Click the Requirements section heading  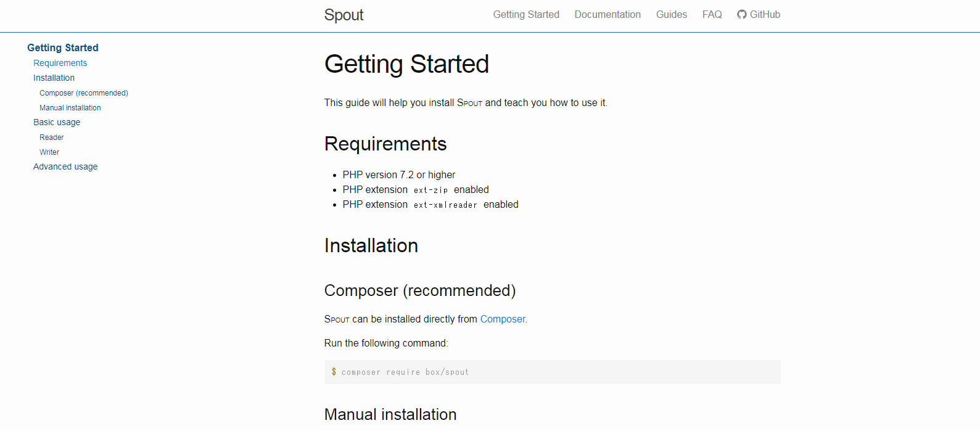point(385,144)
